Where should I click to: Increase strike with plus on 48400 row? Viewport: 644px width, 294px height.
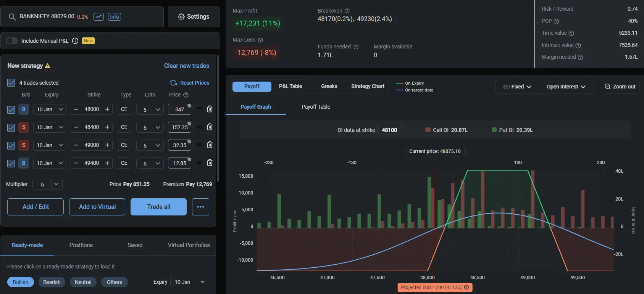(107, 127)
